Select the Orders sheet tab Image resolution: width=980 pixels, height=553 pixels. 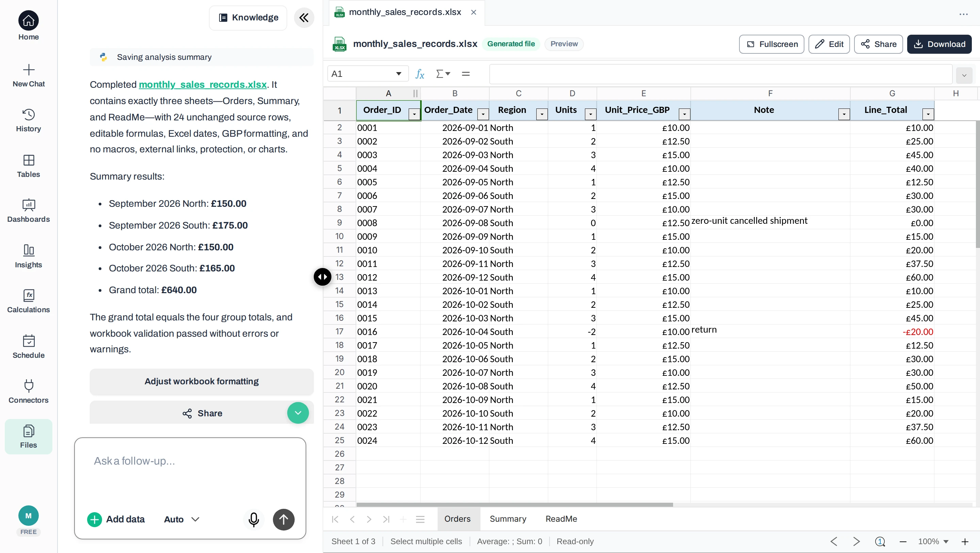coord(457,519)
